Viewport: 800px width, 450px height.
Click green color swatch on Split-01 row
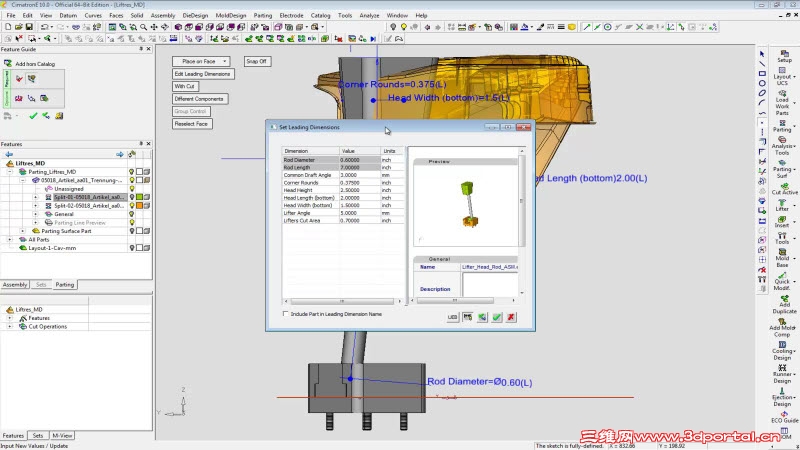pyautogui.click(x=139, y=197)
